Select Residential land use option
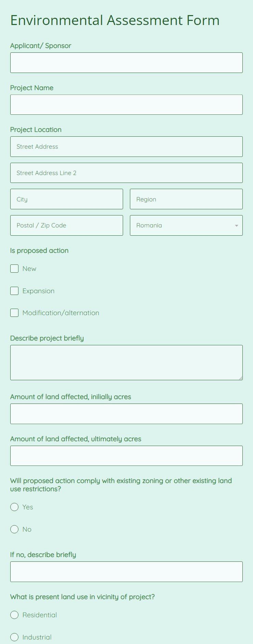The width and height of the screenshot is (253, 644). pyautogui.click(x=14, y=615)
